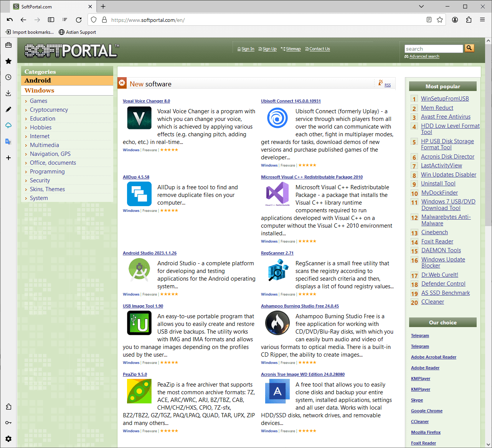Click the RegScanner app icon
Screen dimensions: 492x448
tap(278, 270)
